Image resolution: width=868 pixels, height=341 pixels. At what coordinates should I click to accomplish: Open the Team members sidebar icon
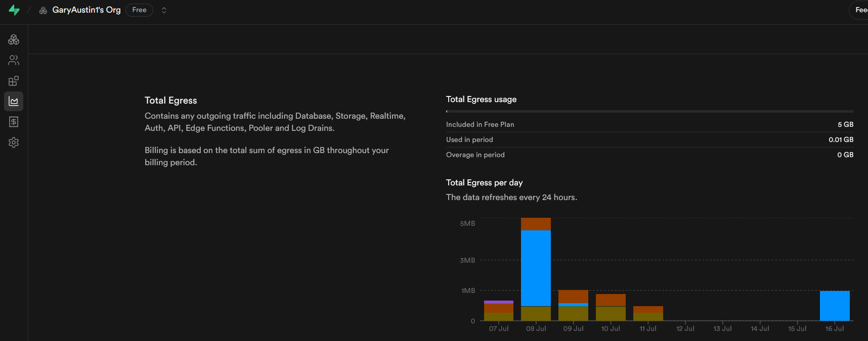(x=14, y=60)
